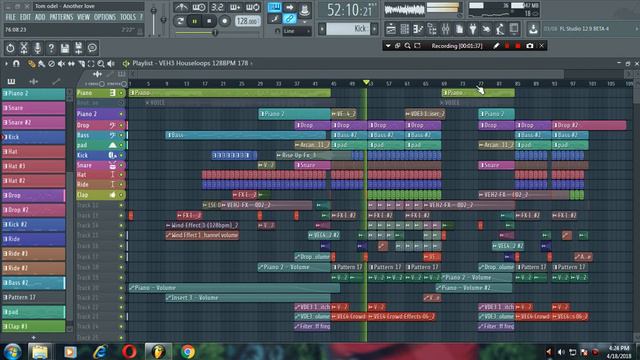Click the step edit arrow icon
The width and height of the screenshot is (640, 360).
coord(289,7)
